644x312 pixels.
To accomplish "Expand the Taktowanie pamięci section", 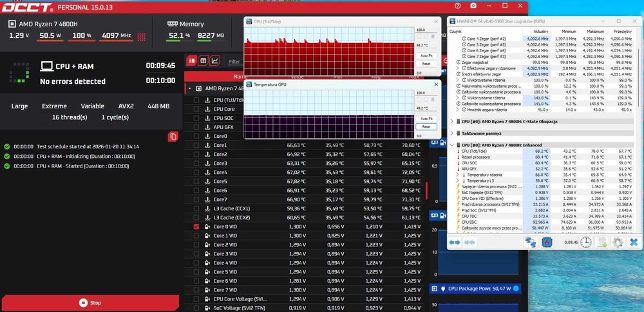I will pos(452,133).
